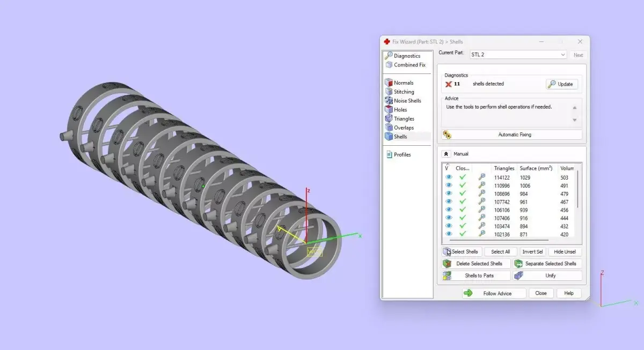Image resolution: width=644 pixels, height=350 pixels.
Task: Zoom to shell with 106106 triangles
Action: point(482,210)
